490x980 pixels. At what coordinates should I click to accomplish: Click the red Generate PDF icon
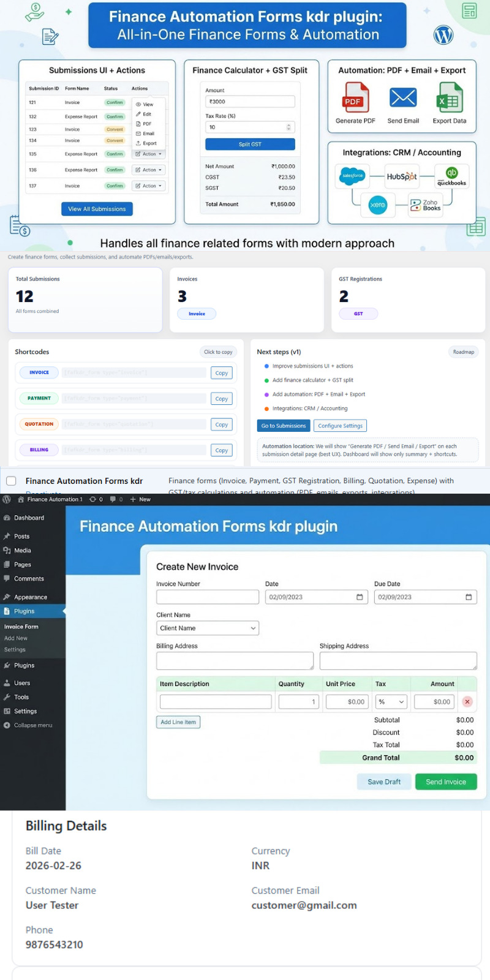pyautogui.click(x=355, y=97)
